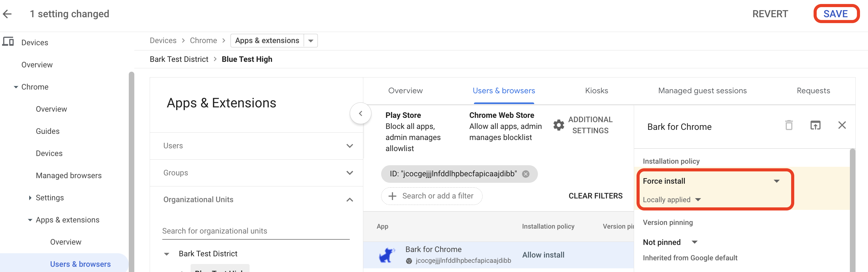This screenshot has width=868, height=272.
Task: Open the Apps & extensions breadcrumb dropdown
Action: point(311,41)
